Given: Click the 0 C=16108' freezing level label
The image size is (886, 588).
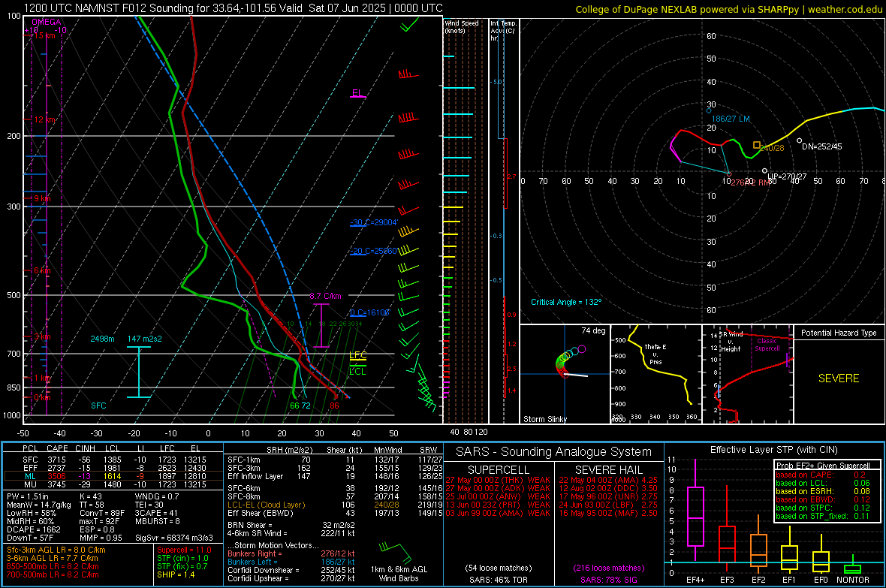Looking at the screenshot, I should click(369, 312).
